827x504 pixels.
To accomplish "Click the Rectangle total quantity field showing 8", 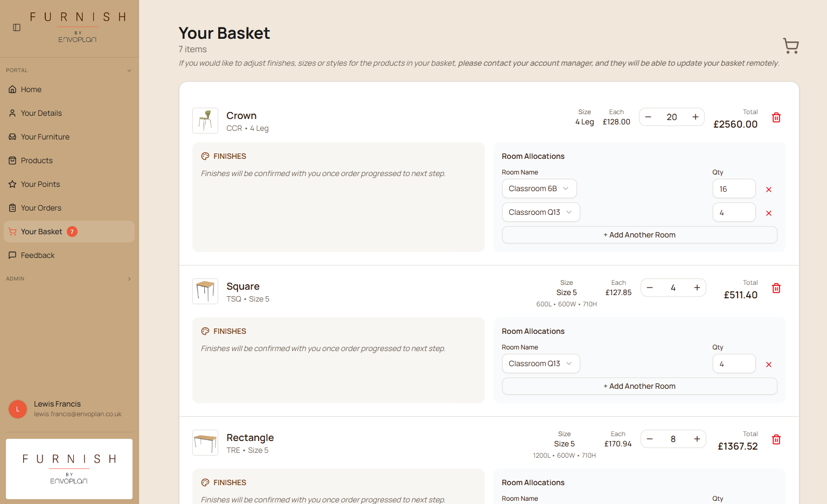I will (x=673, y=439).
